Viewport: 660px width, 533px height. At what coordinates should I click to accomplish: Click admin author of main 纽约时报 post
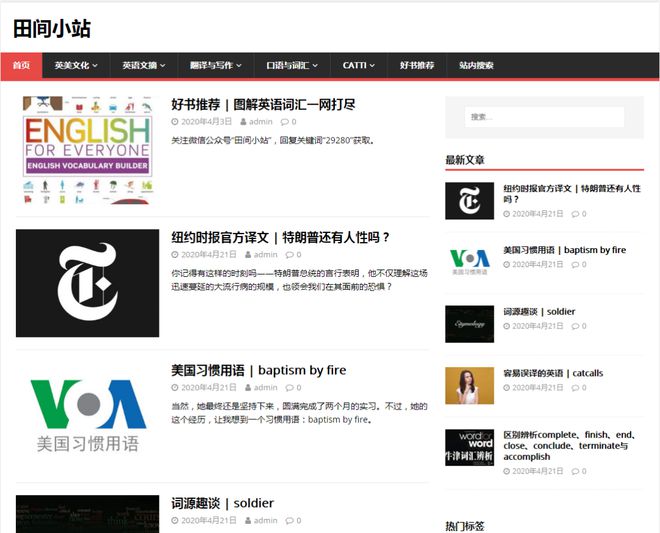click(266, 255)
